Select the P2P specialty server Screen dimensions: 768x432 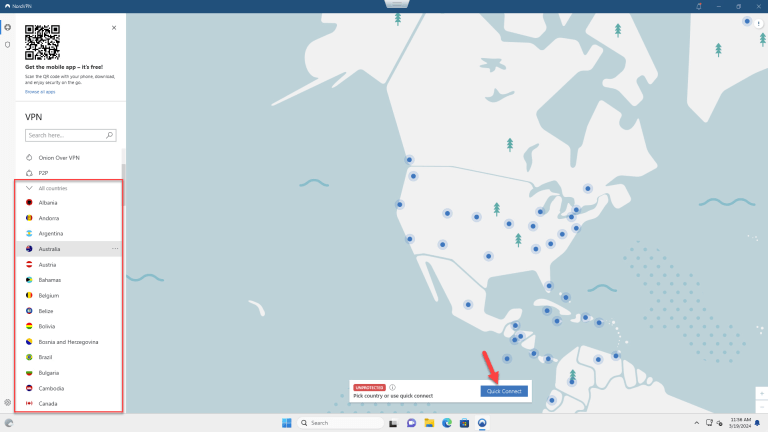[x=43, y=173]
